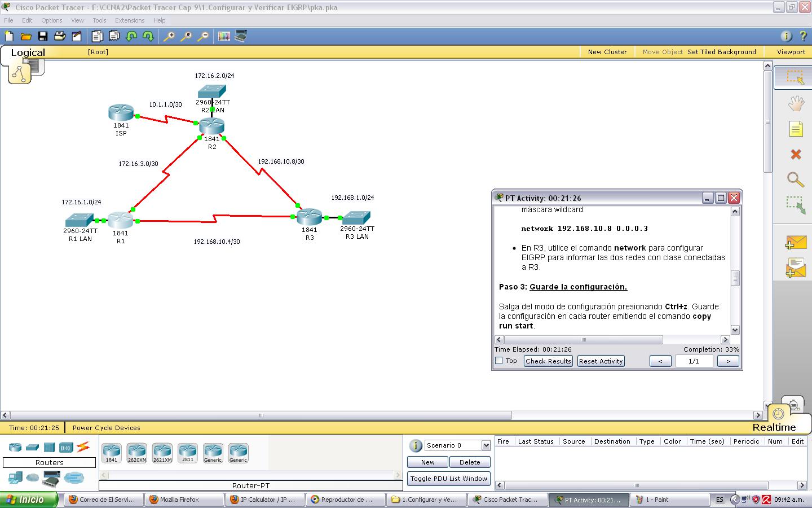This screenshot has width=812, height=508.
Task: Select the End Devices category icon
Action: 15,478
